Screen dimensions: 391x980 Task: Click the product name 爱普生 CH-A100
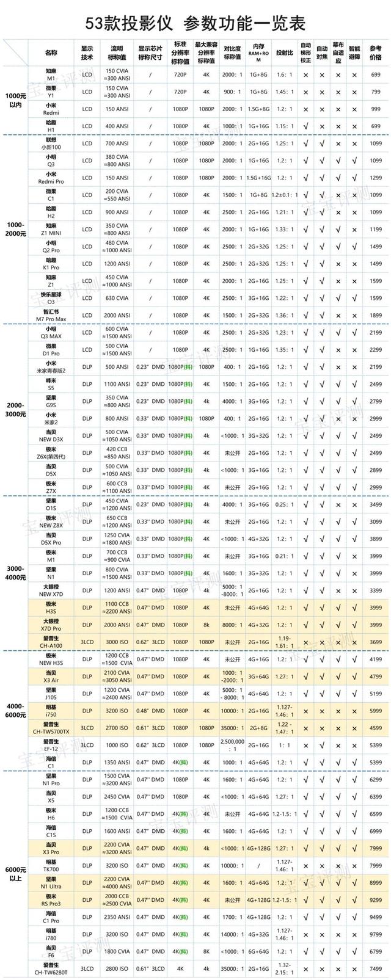coord(51,642)
